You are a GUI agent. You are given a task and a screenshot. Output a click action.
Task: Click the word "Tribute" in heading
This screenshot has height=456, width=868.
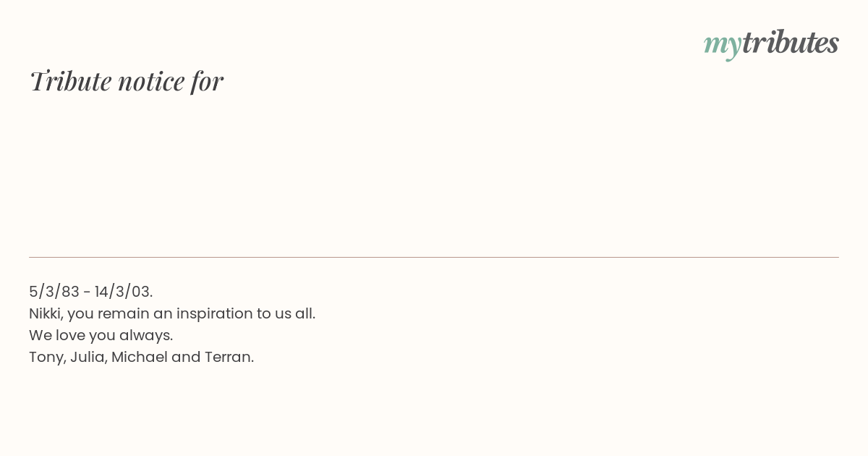pyautogui.click(x=70, y=81)
